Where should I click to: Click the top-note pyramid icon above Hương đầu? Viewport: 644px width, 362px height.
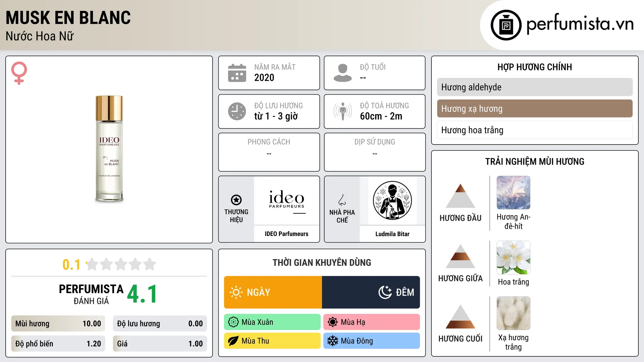460,196
